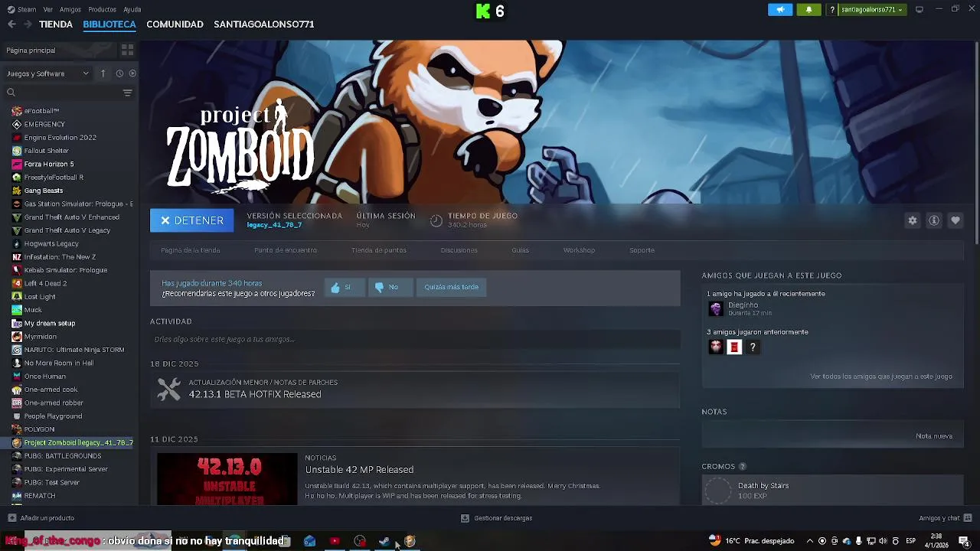Show hidden tray icons chevron
Viewport: 980px width, 551px height.
(810, 541)
